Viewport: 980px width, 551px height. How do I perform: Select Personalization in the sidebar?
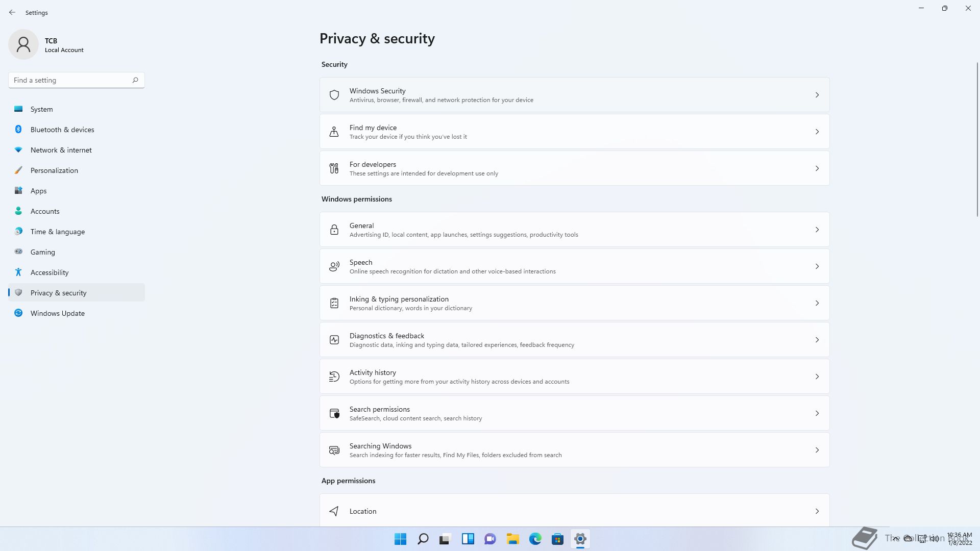pos(54,170)
